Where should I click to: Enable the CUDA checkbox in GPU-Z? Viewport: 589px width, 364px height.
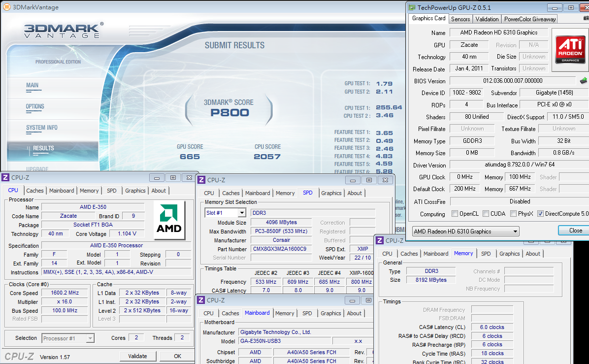point(486,214)
